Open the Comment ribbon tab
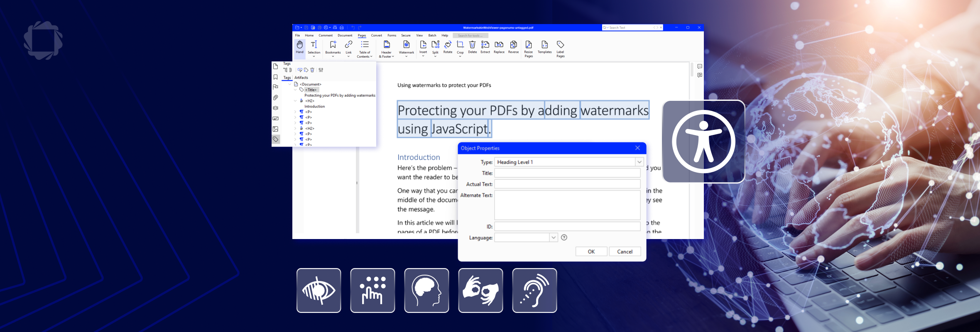This screenshot has height=332, width=980. 326,35
